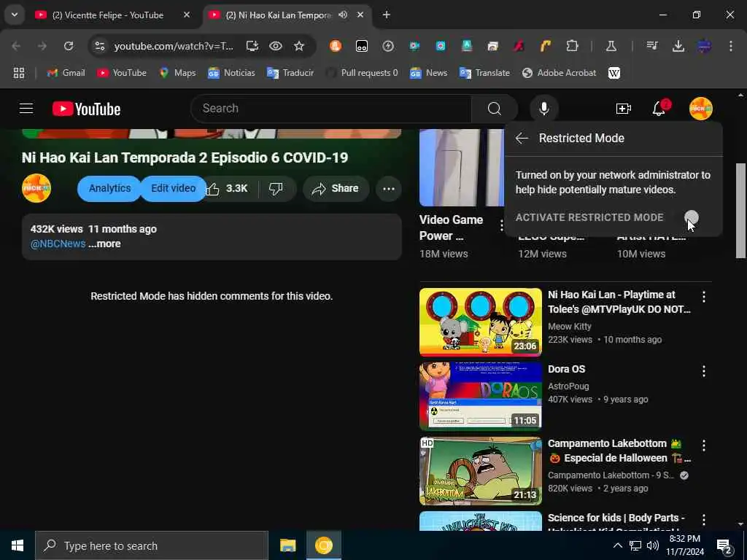Click taskbar search box

(152, 545)
